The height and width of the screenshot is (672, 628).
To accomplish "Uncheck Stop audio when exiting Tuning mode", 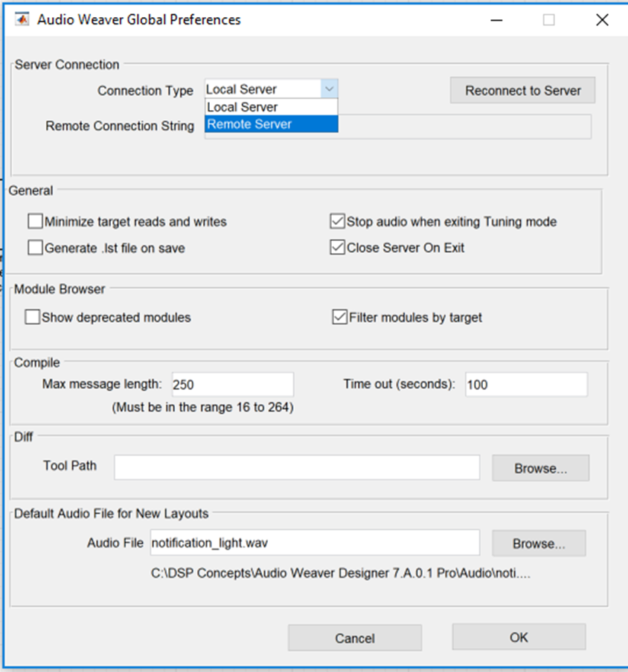I will click(338, 222).
